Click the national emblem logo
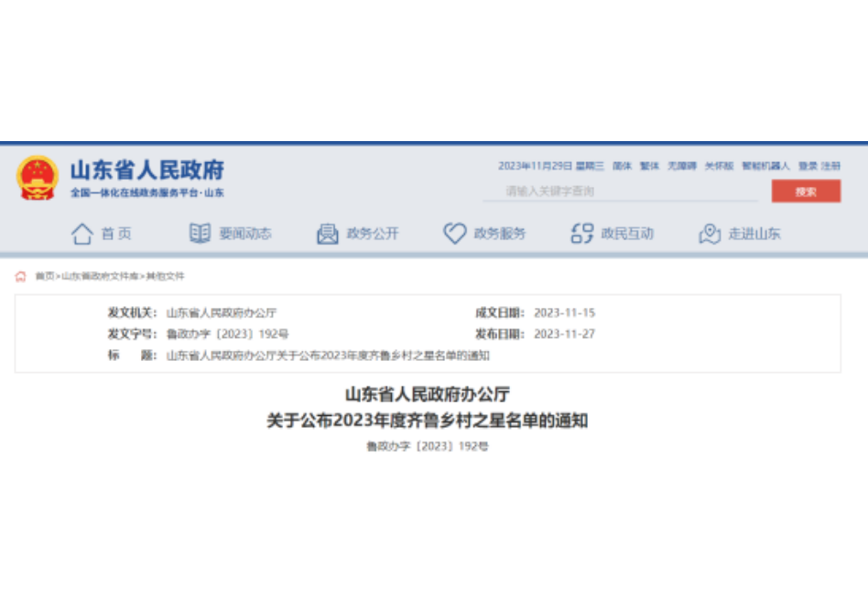868x601 pixels. (37, 178)
